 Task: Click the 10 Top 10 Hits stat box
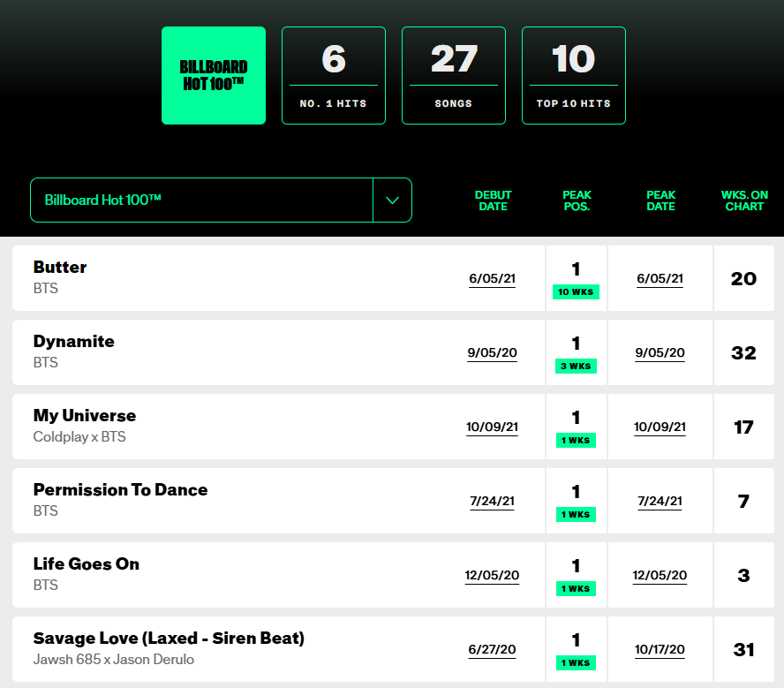click(x=574, y=75)
